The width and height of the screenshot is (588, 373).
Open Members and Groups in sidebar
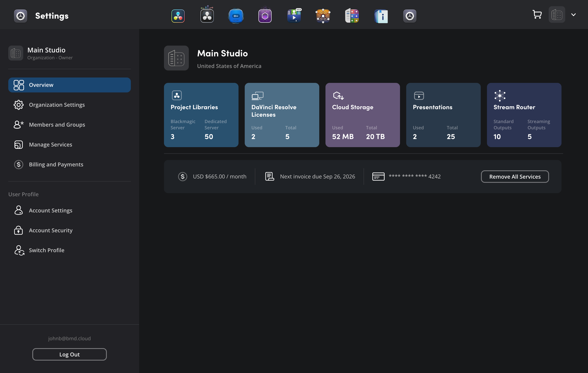coord(70,125)
